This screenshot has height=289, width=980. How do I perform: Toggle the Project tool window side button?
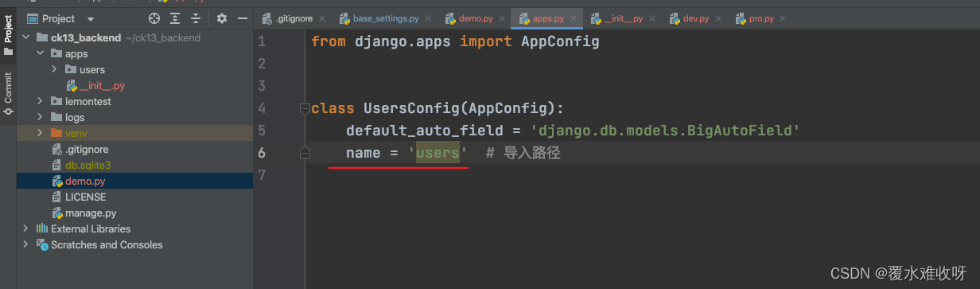pyautogui.click(x=8, y=35)
